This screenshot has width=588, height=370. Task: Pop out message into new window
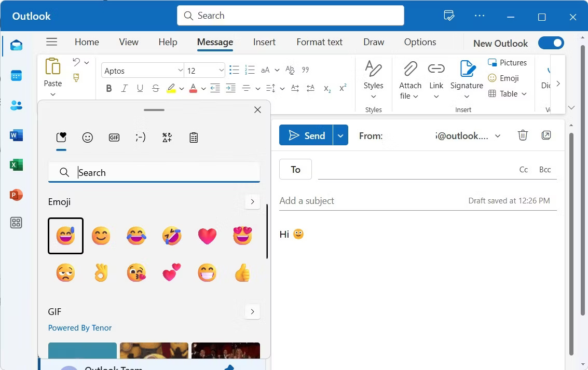coord(546,135)
